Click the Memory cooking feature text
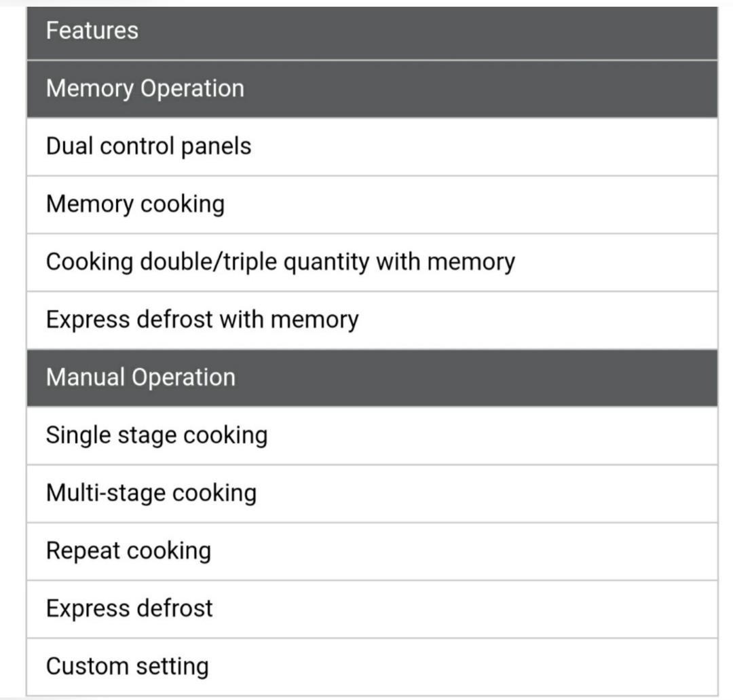 (x=135, y=204)
